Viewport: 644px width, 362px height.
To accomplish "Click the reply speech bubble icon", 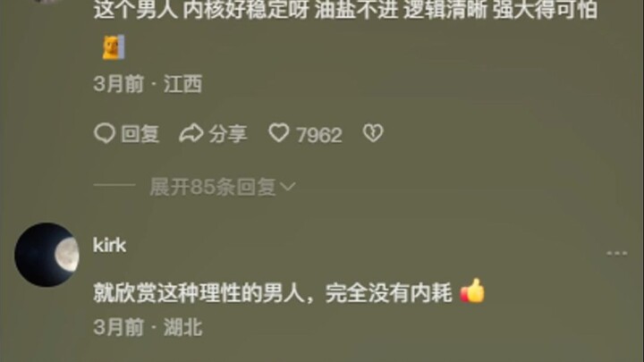I will click(x=105, y=133).
